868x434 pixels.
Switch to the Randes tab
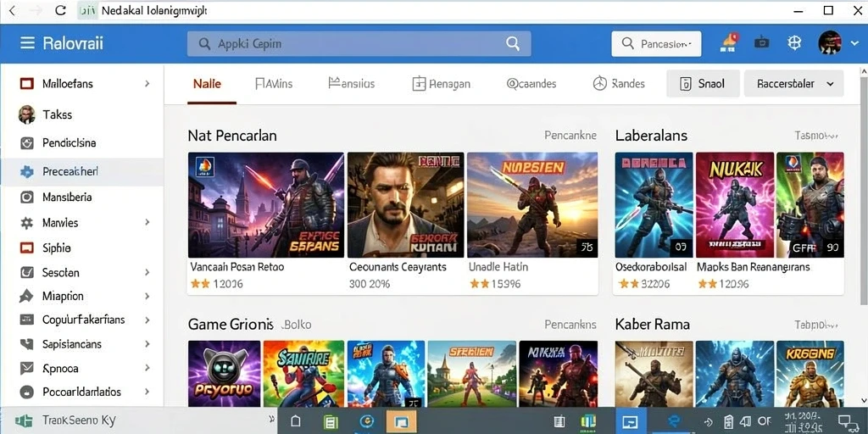(x=619, y=84)
